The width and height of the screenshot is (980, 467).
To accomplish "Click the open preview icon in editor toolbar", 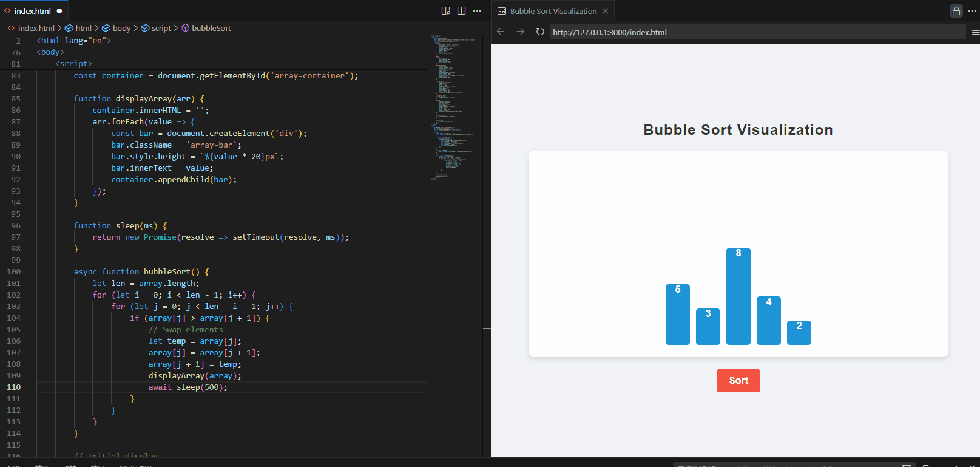I will [x=446, y=11].
